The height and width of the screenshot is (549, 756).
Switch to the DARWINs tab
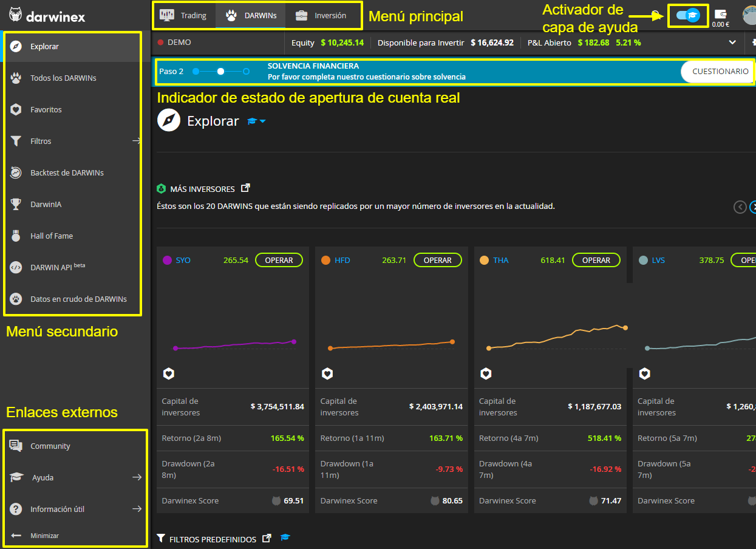point(251,15)
